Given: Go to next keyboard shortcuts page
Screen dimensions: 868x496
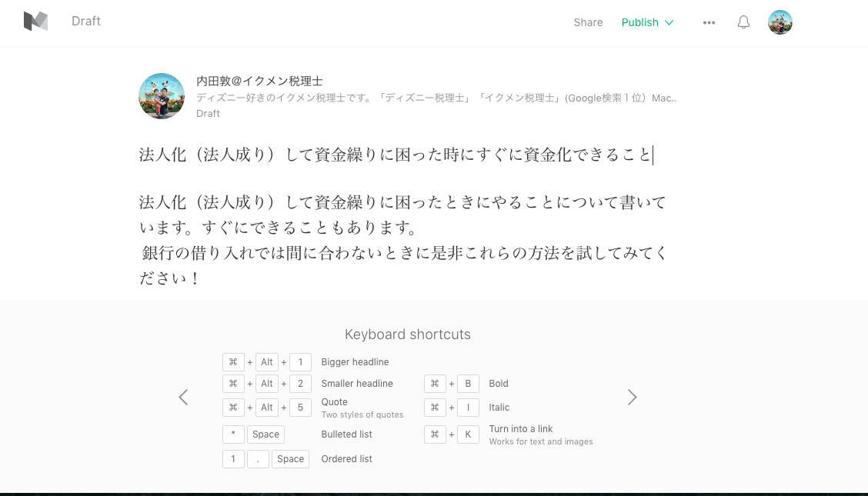Looking at the screenshot, I should tap(632, 397).
